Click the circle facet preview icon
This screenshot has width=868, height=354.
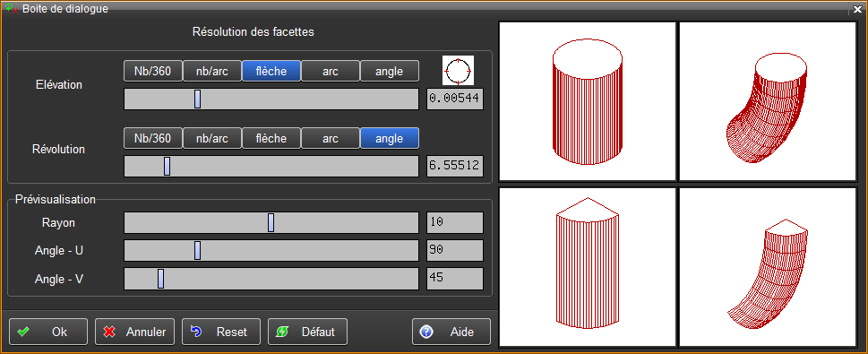458,71
